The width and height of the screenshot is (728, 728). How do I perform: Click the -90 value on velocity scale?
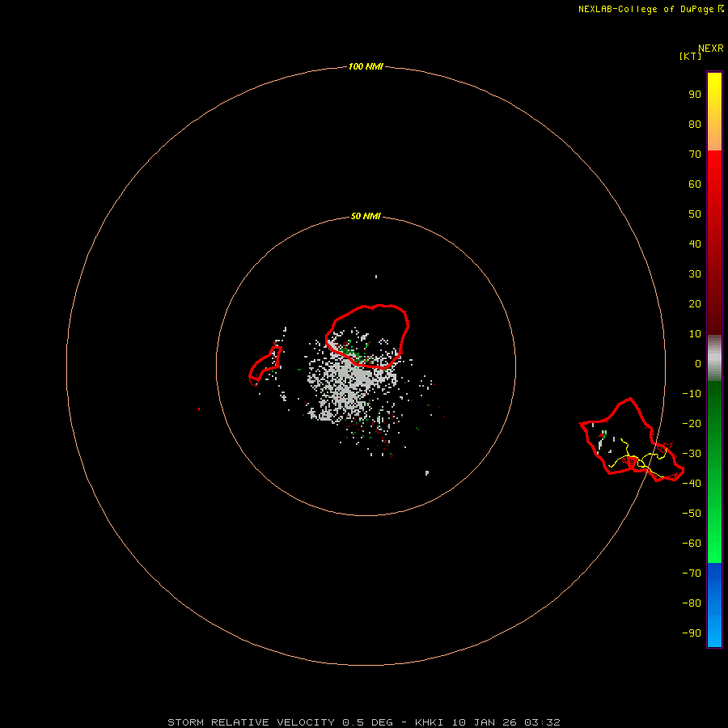click(692, 633)
